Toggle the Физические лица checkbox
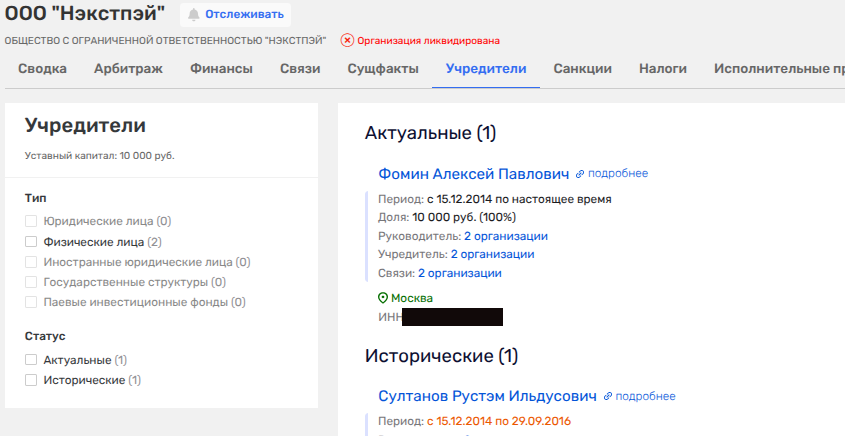 point(31,242)
